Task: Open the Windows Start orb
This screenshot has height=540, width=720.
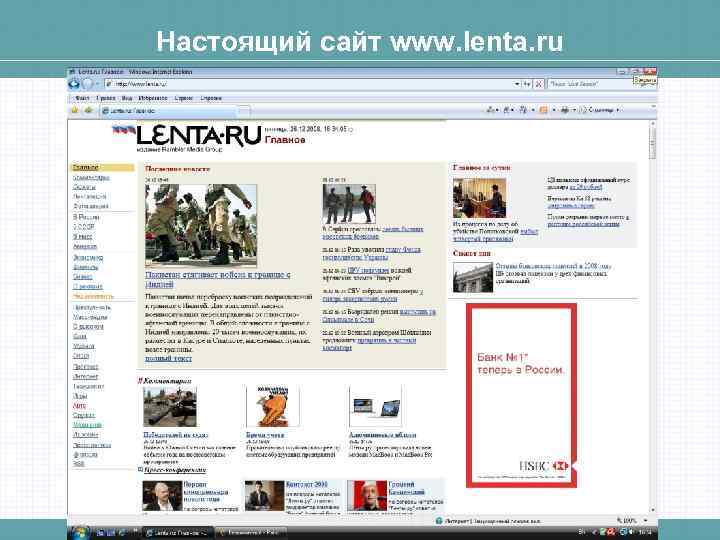Action: tap(80, 533)
